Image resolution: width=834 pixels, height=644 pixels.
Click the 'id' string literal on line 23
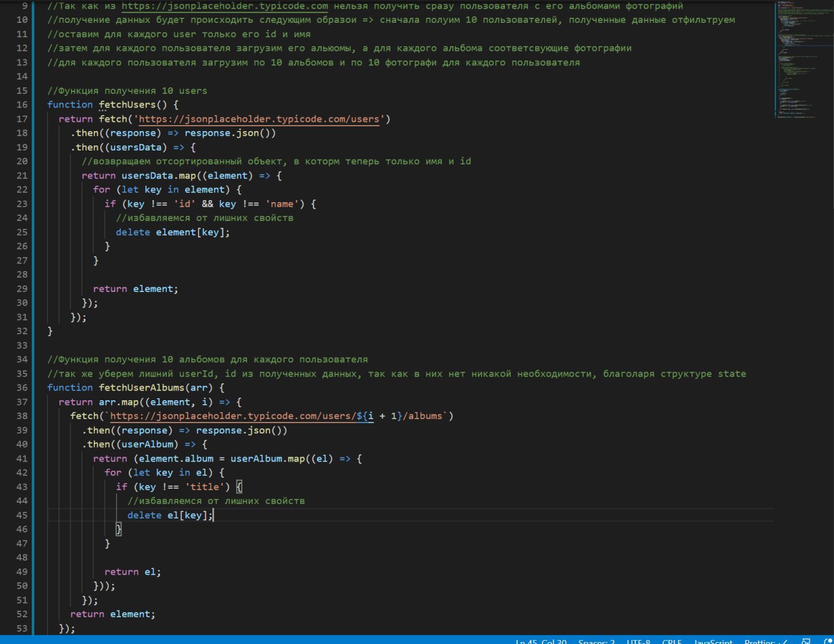coord(184,203)
